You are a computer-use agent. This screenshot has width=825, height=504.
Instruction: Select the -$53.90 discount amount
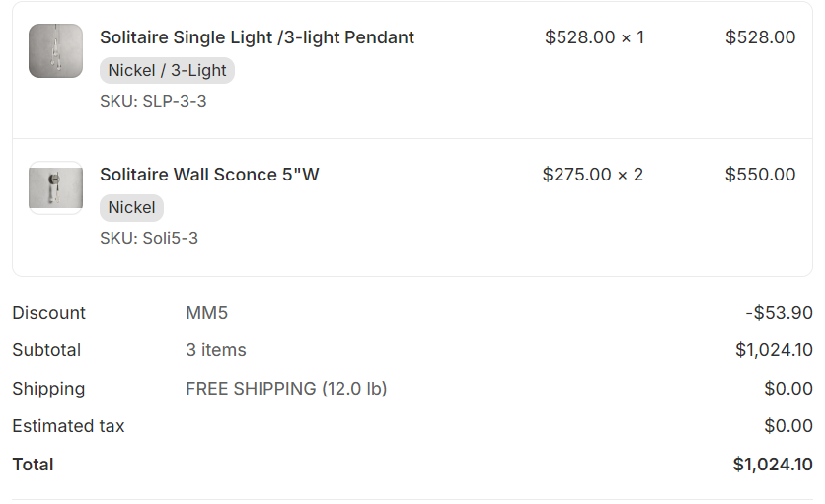click(779, 313)
